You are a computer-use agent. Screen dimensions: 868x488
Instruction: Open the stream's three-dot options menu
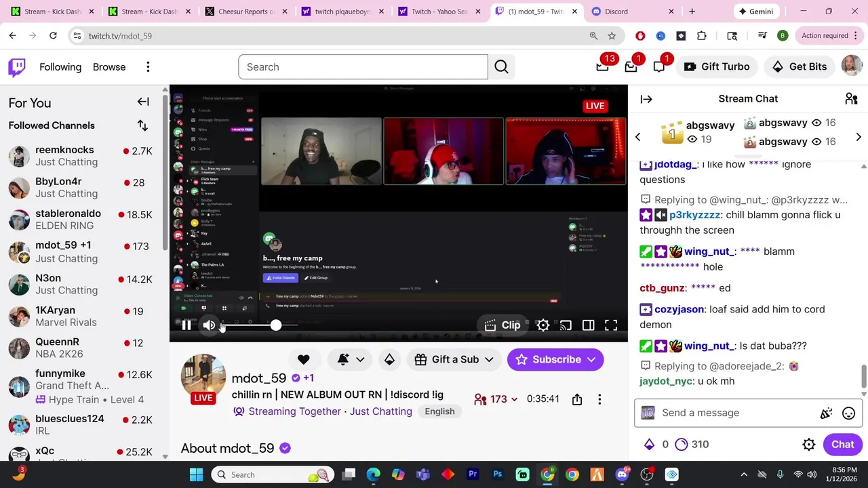(599, 399)
